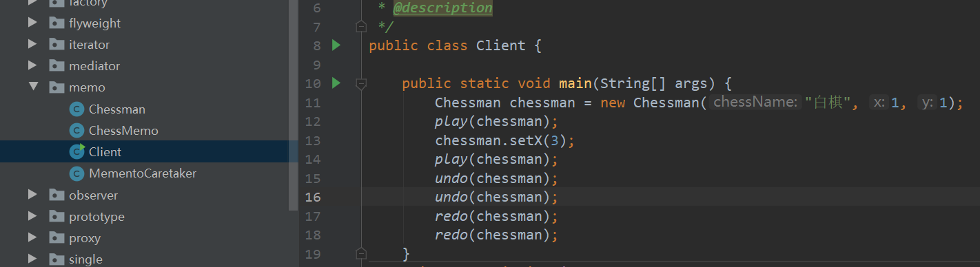Select the mediator package label
This screenshot has width=980, height=267.
94,65
